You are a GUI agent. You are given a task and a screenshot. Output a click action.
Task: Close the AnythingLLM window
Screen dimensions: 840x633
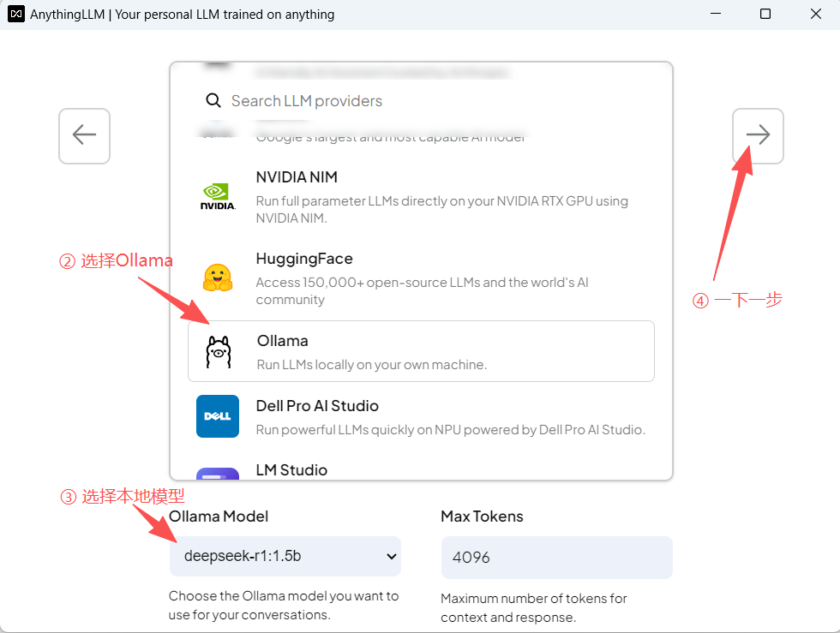(x=816, y=14)
